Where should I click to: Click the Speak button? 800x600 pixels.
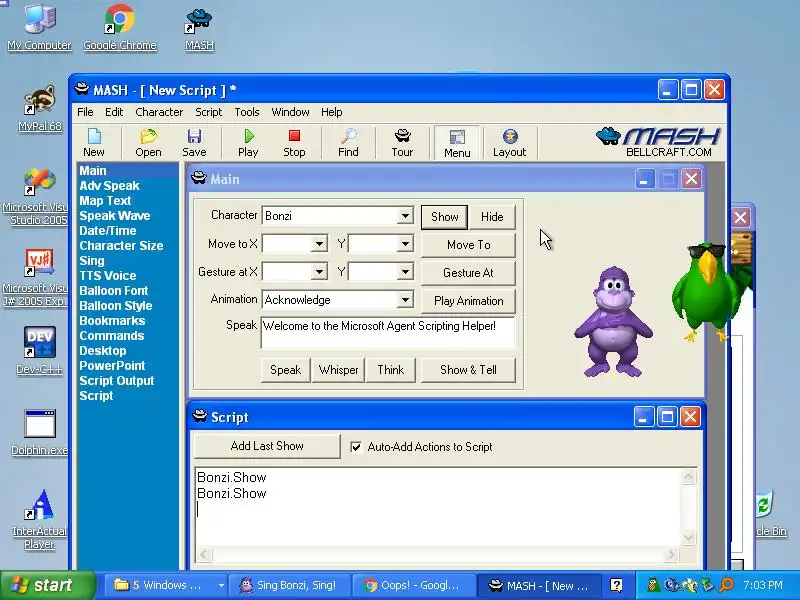click(286, 370)
